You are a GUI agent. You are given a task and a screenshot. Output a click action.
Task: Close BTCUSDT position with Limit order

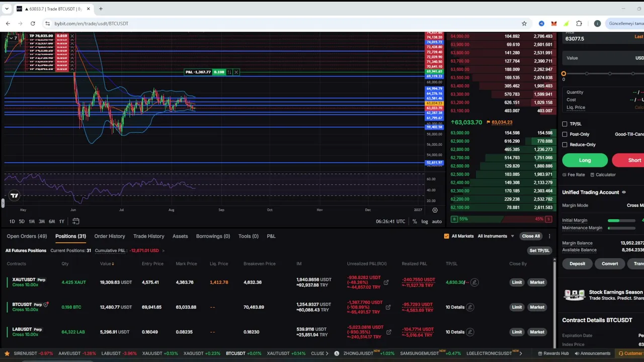517,307
